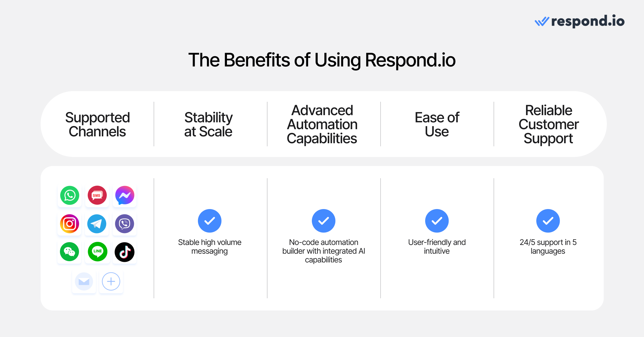Screen dimensions: 644x337
Task: Click the LINE channel icon
Action: tap(97, 252)
